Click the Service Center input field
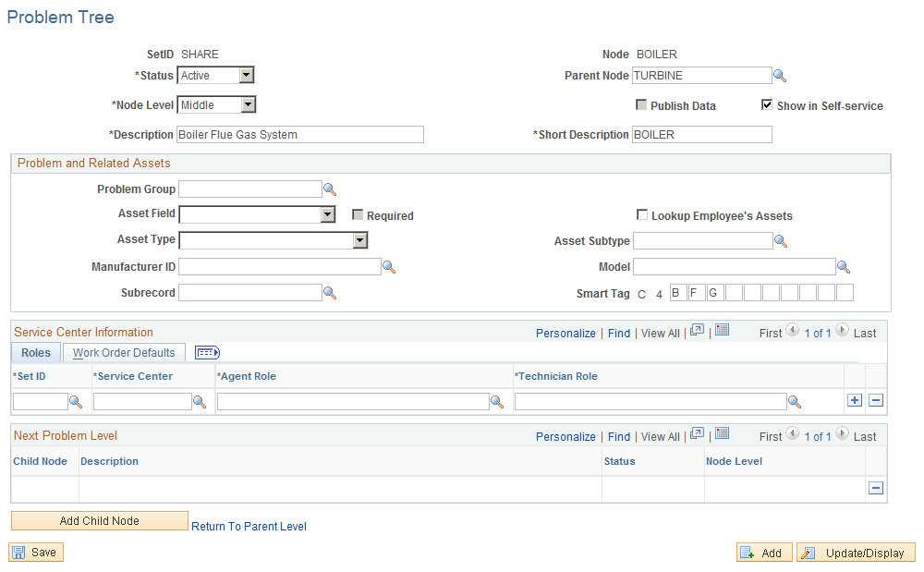 pos(142,402)
